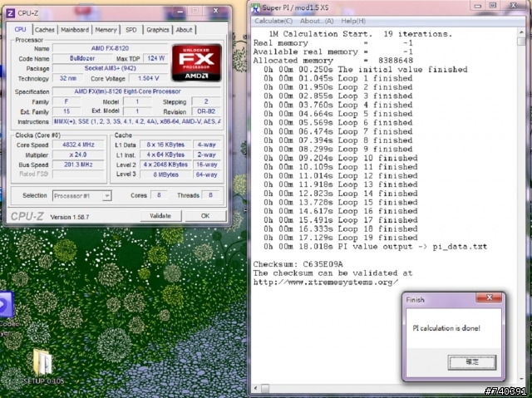Open the Calculate(C) menu in Super PI
The width and height of the screenshot is (532, 398).
[273, 21]
